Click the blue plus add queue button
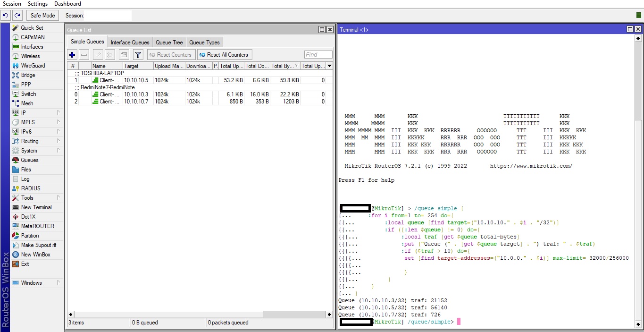Image resolution: width=644 pixels, height=332 pixels. [x=72, y=55]
